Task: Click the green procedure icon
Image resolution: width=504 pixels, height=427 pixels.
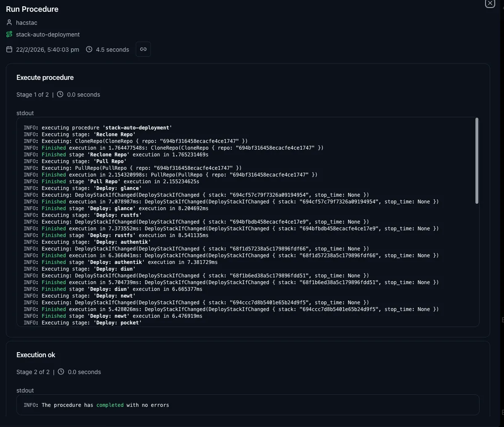Action: (9, 34)
